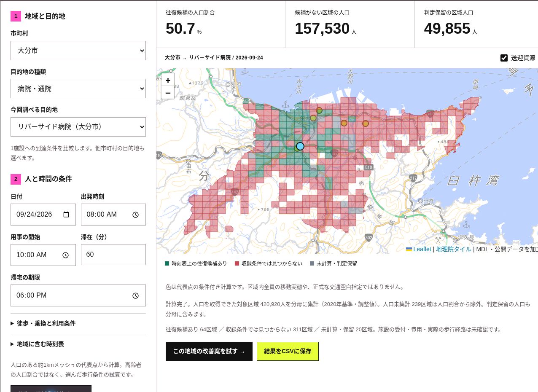Click the 49,855 pending-area population value
The height and width of the screenshot is (392, 538).
[447, 29]
